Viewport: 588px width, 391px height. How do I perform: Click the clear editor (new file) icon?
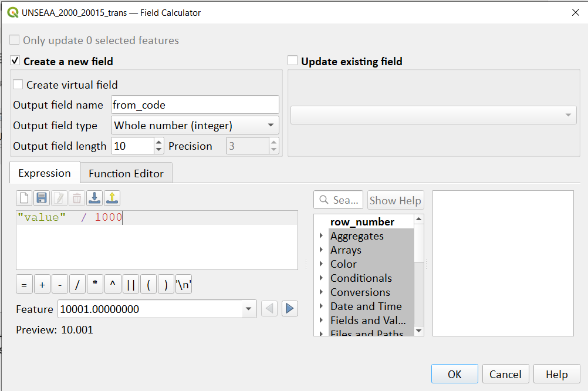[24, 198]
